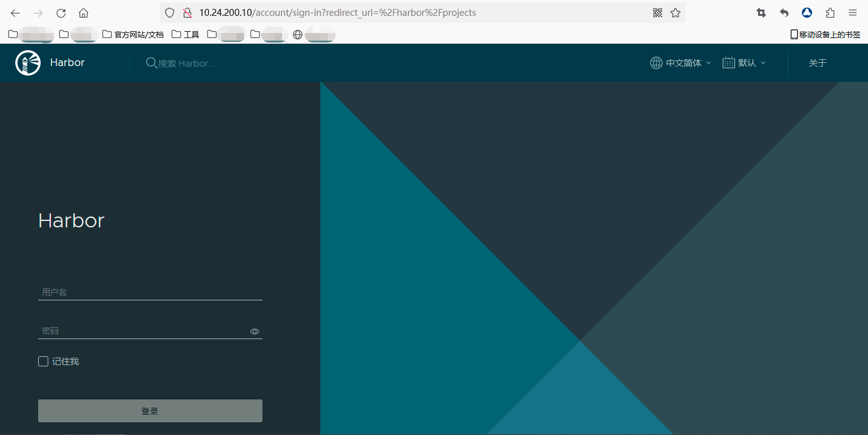Bookmark this page with star icon

click(x=675, y=13)
